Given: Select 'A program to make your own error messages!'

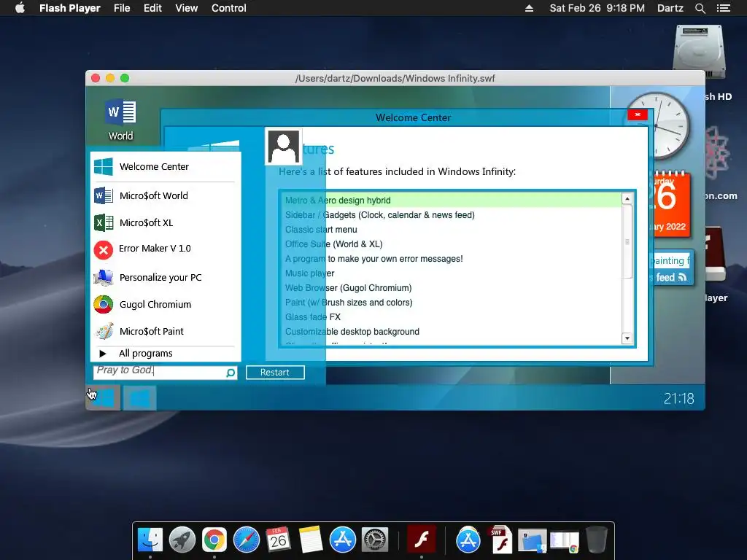Looking at the screenshot, I should [x=452, y=259].
